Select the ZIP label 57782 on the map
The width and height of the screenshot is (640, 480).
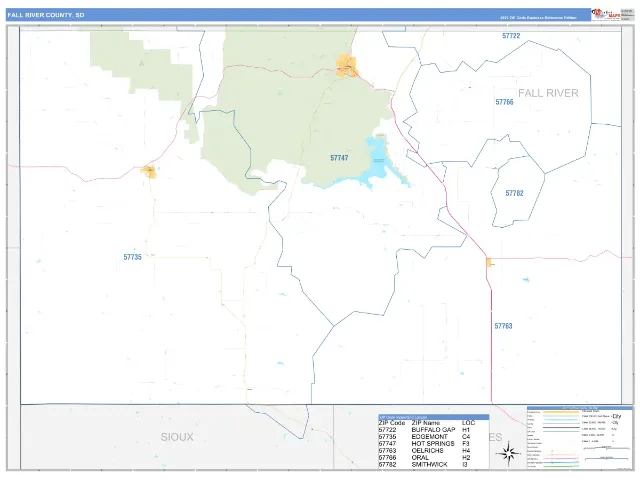pyautogui.click(x=514, y=193)
